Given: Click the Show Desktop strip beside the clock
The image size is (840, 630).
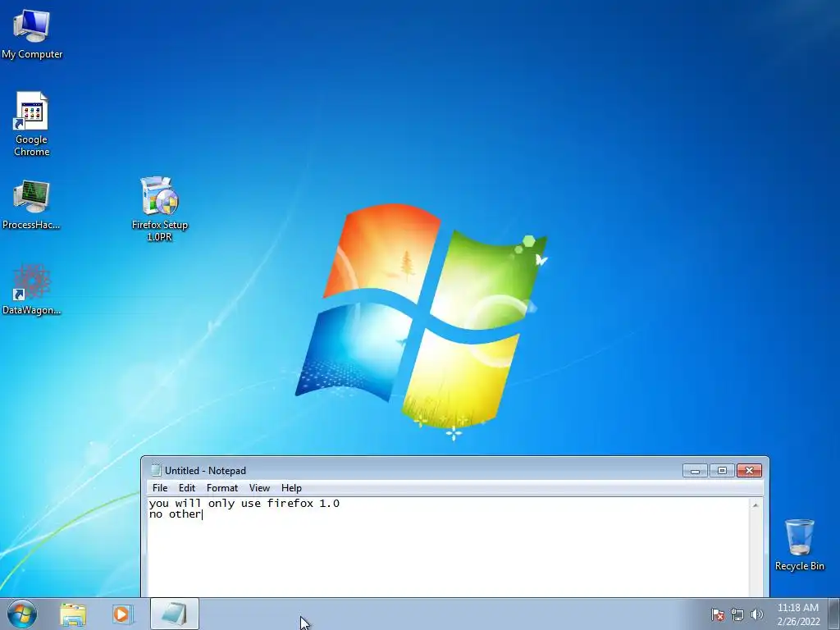Looking at the screenshot, I should [834, 614].
